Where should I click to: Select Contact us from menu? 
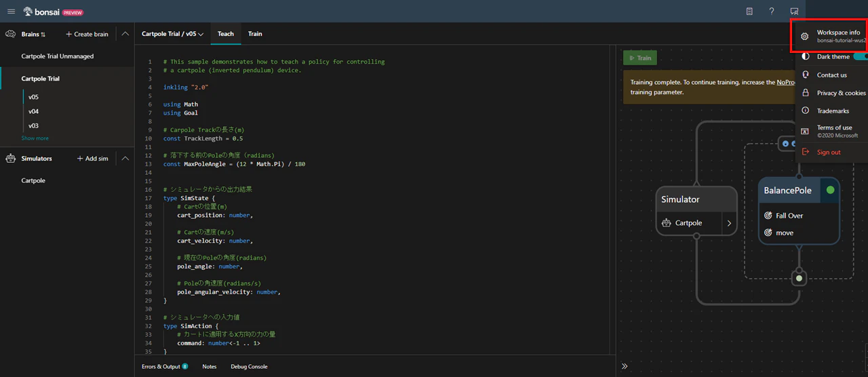pos(831,75)
